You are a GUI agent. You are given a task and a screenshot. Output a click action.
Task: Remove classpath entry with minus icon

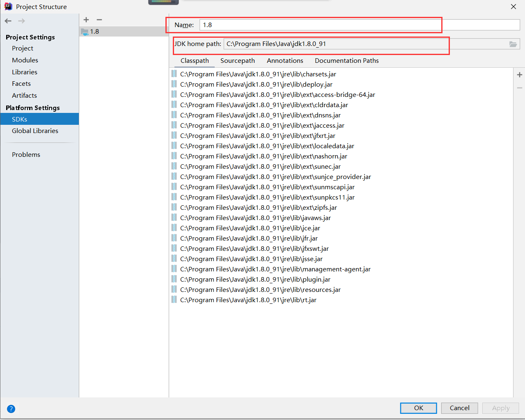click(520, 88)
